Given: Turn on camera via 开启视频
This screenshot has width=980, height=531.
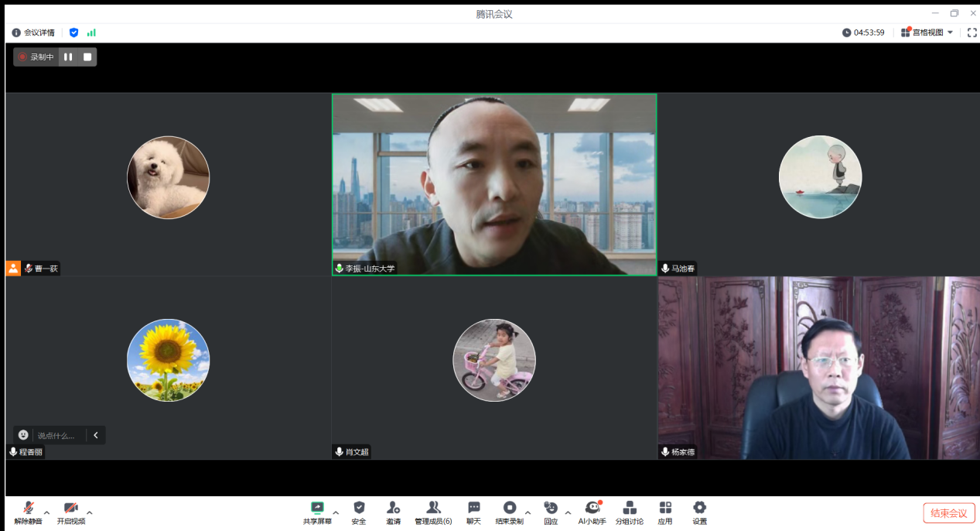Looking at the screenshot, I should click(x=71, y=509).
